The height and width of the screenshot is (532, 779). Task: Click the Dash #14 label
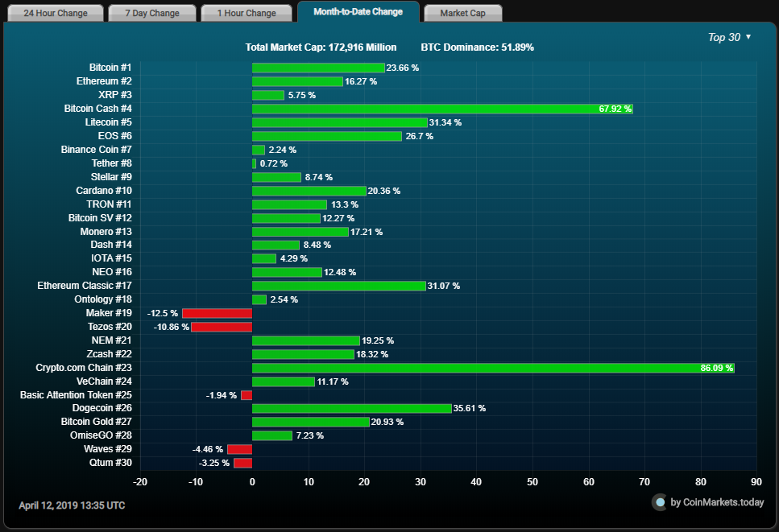coord(111,244)
